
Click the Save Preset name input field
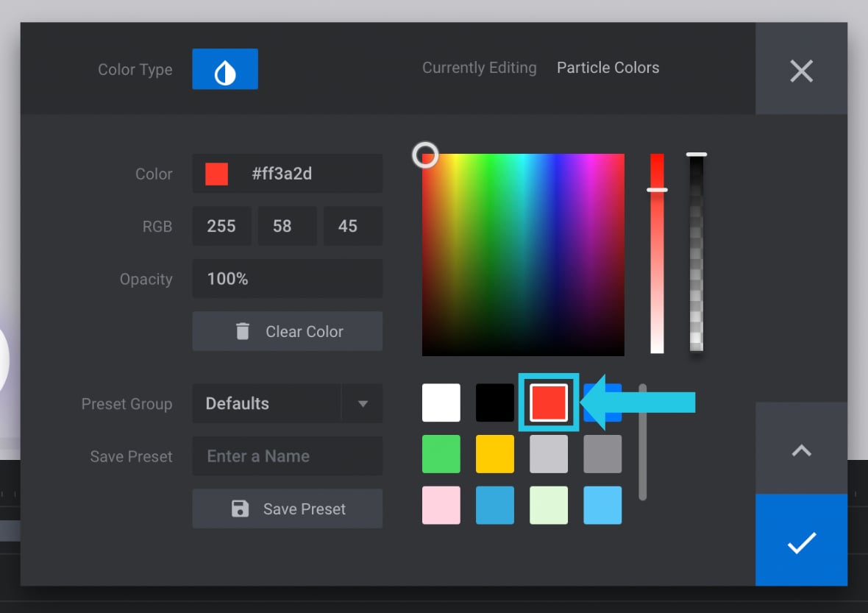[x=288, y=456]
